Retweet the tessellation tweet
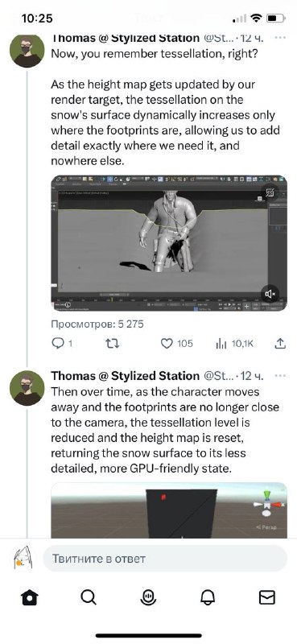Screen dimensions: 297x644 112,344
